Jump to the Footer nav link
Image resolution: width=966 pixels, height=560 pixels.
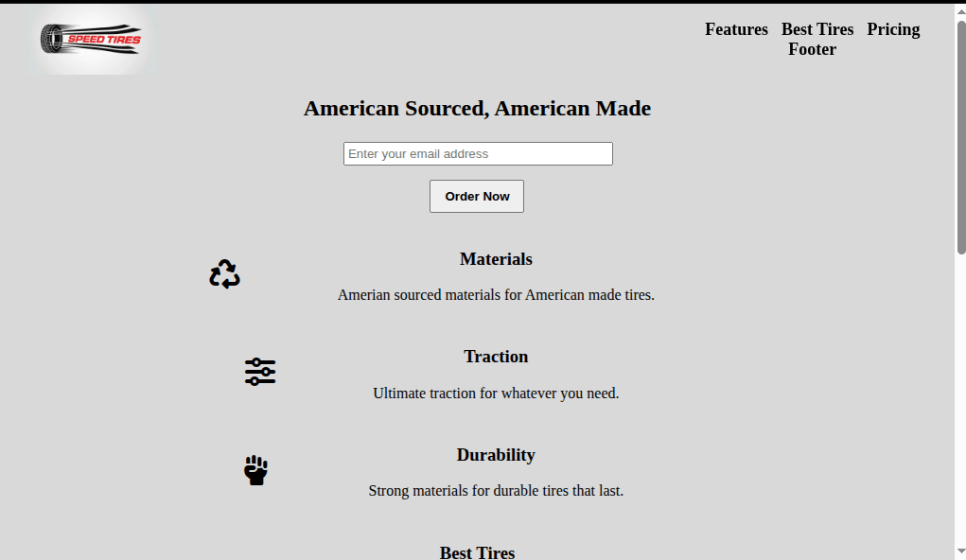click(x=812, y=49)
